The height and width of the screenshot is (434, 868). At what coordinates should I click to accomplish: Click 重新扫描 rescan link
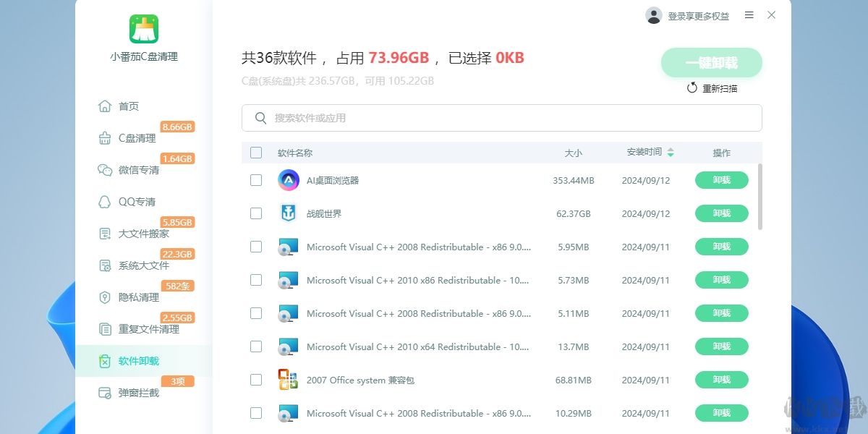pyautogui.click(x=720, y=88)
